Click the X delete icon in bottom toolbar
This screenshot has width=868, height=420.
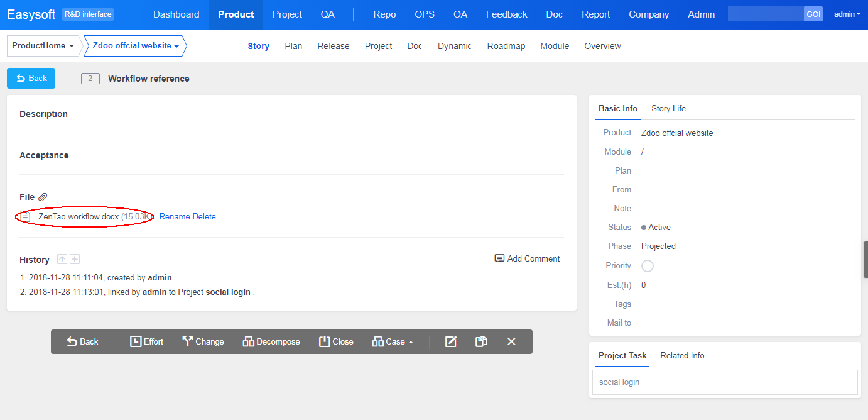511,341
